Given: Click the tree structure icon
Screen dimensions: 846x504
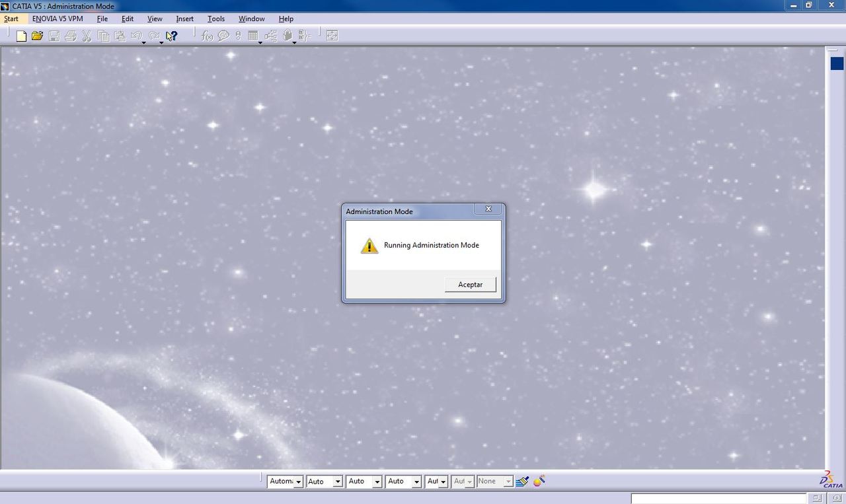Looking at the screenshot, I should pyautogui.click(x=270, y=36).
